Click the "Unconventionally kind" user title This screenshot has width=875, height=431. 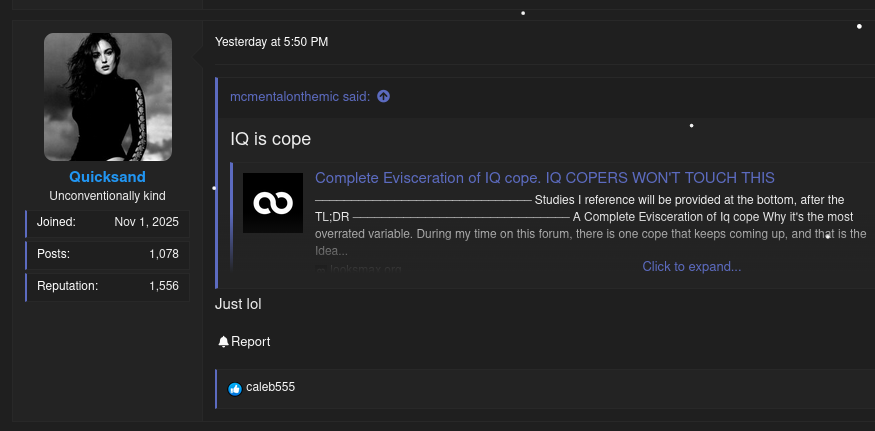click(x=107, y=196)
